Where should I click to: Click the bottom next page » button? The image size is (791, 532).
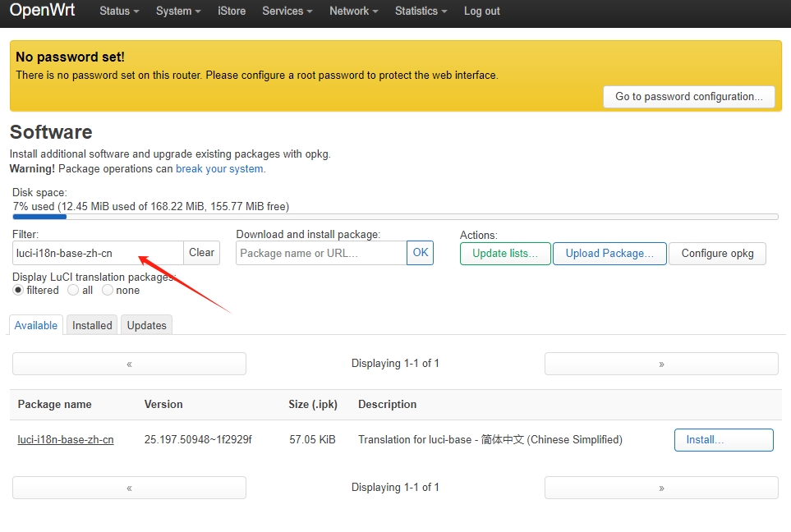click(x=661, y=488)
